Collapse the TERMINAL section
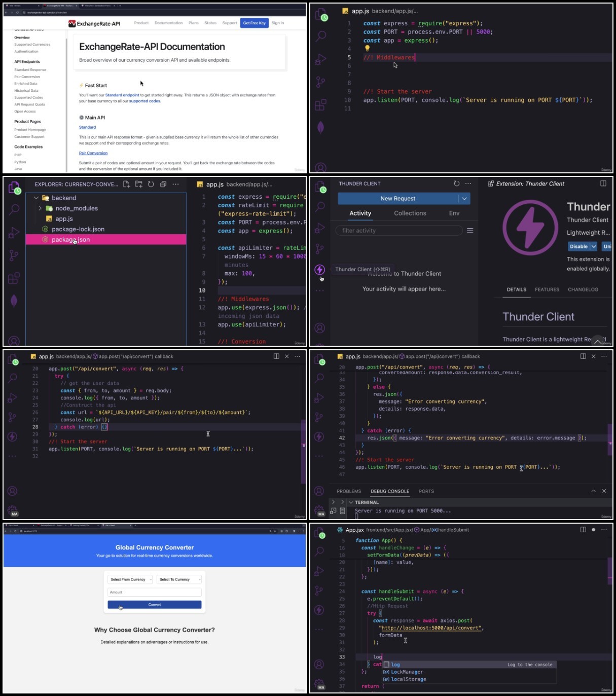 tap(351, 502)
